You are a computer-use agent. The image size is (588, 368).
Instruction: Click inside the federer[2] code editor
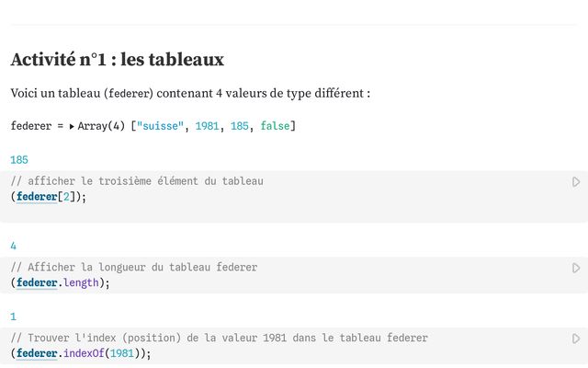(276, 197)
